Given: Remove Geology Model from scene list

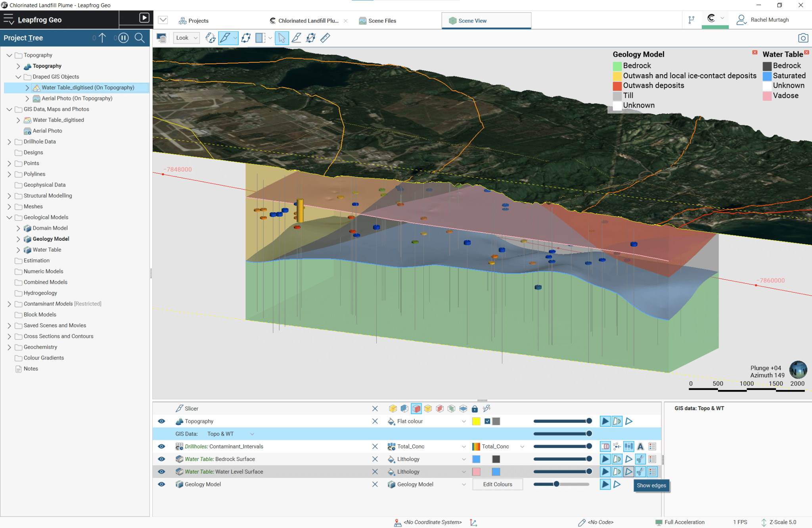Looking at the screenshot, I should click(375, 484).
